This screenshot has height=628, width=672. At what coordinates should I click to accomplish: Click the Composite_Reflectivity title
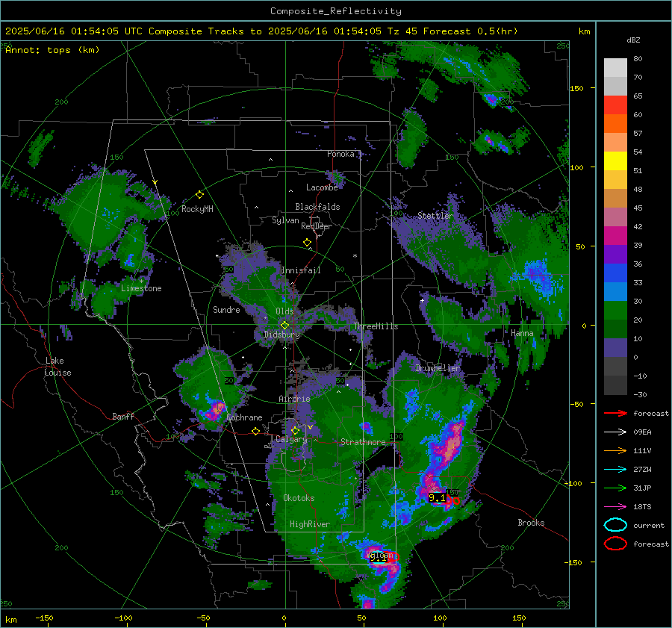click(335, 11)
